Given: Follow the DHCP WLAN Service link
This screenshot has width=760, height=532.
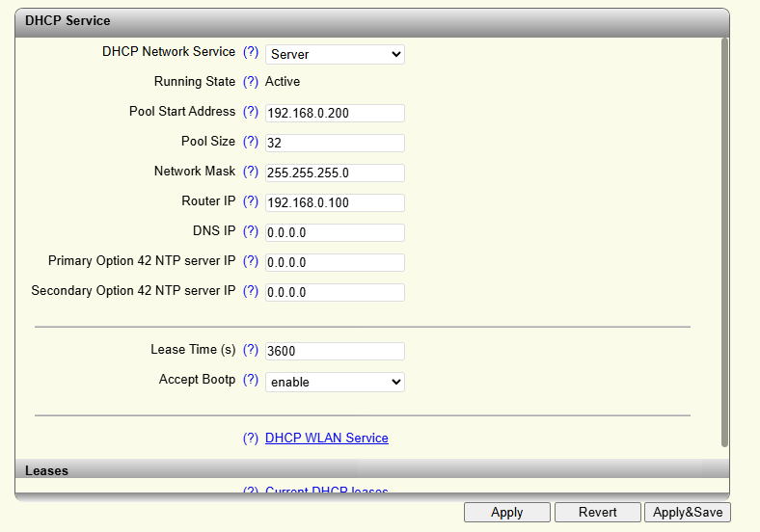Looking at the screenshot, I should 326,439.
